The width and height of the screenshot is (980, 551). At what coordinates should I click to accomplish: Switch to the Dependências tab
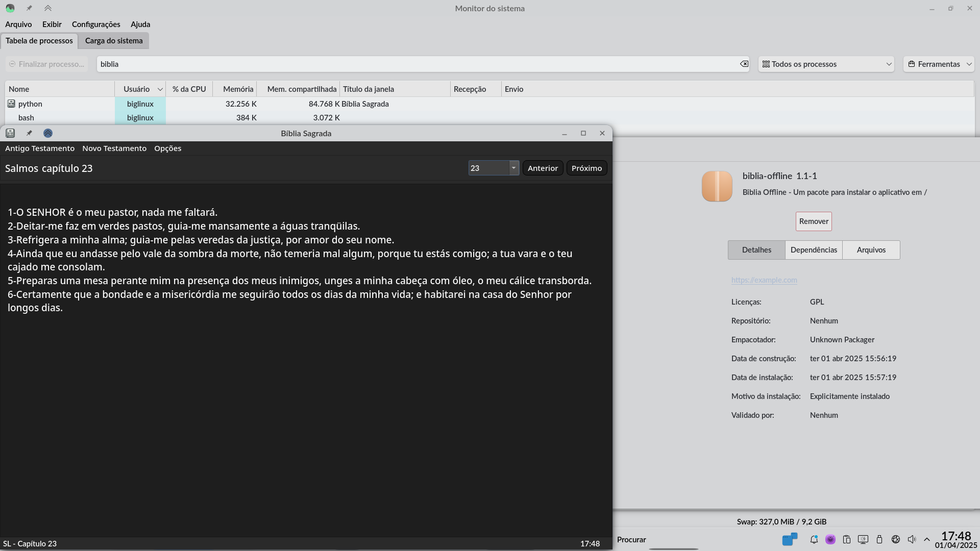(814, 250)
